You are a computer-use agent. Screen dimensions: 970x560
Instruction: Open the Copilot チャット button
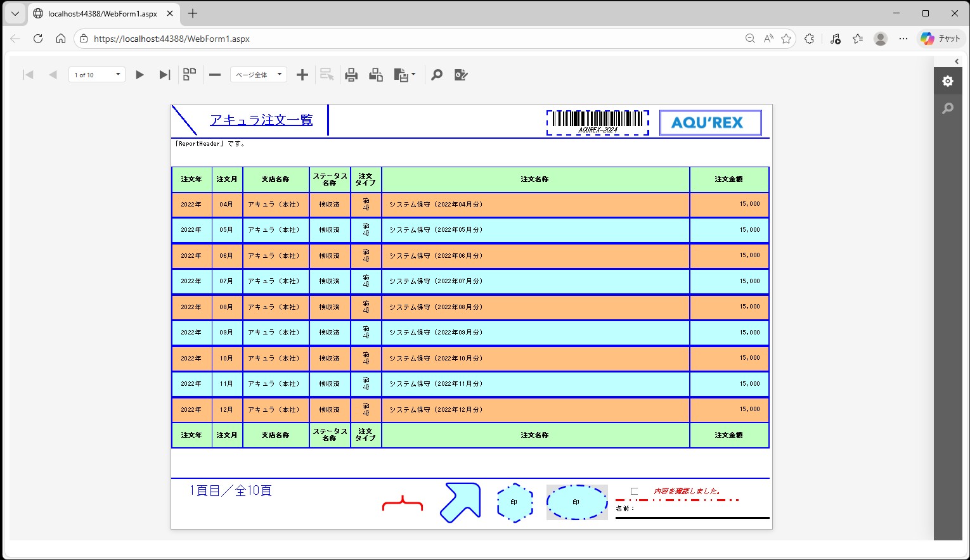(941, 39)
